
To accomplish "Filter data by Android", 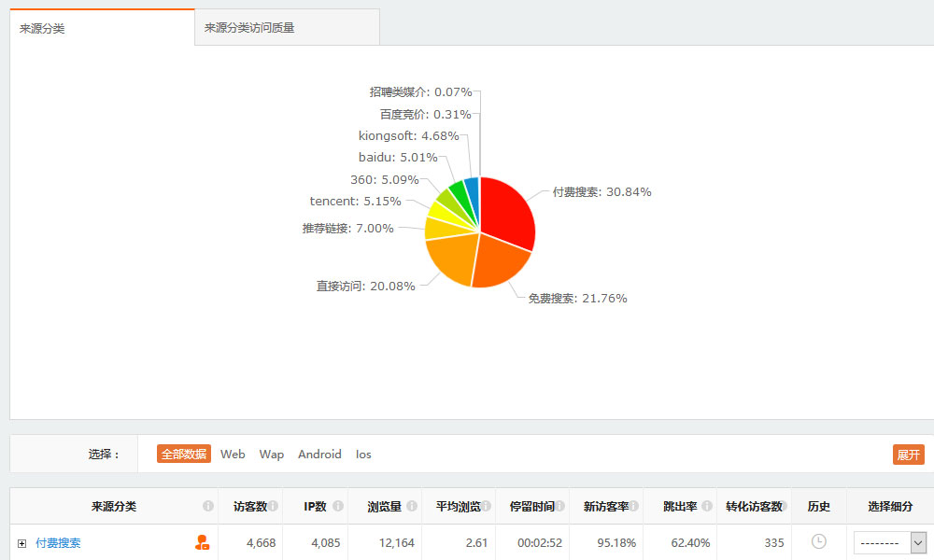I will [319, 455].
